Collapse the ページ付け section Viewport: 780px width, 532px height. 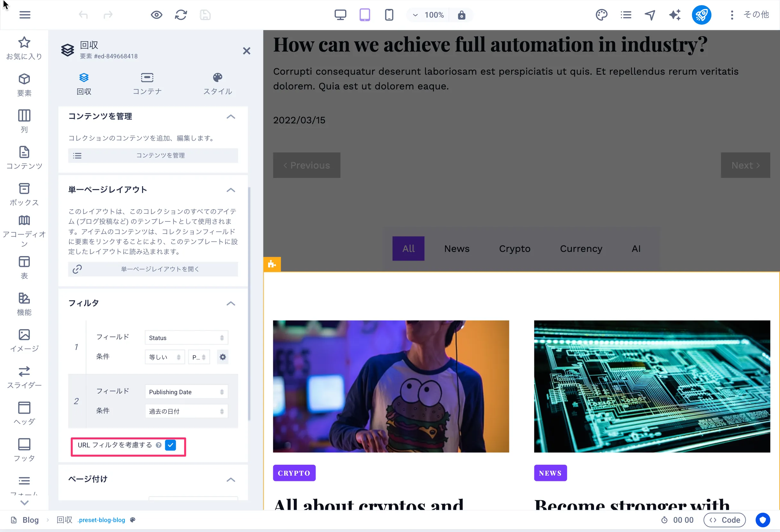231,480
